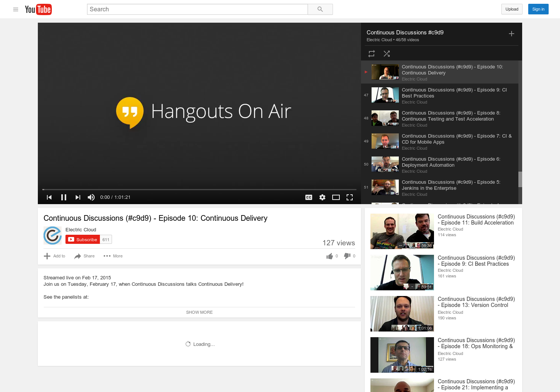
Task: Toggle playlist repeat (loop) icon
Action: 372,54
